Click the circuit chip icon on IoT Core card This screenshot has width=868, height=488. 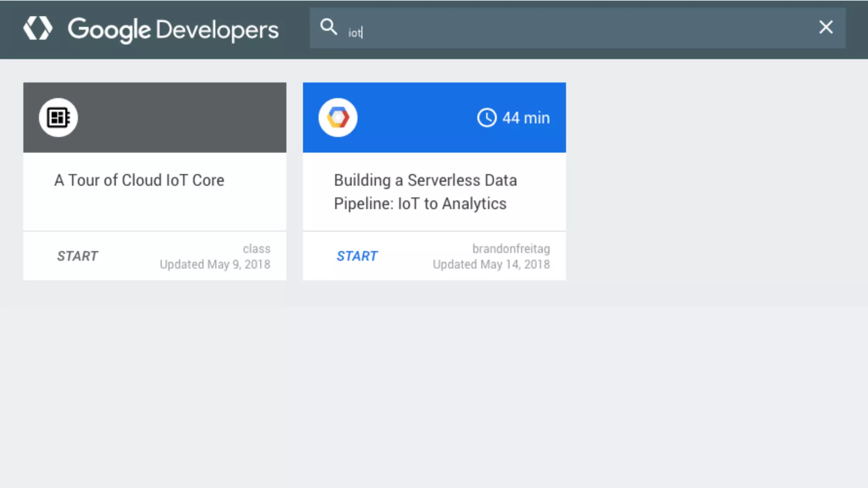58,117
